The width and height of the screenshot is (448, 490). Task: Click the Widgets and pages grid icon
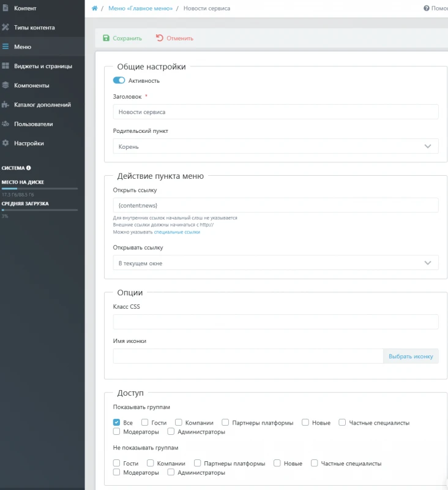click(6, 66)
